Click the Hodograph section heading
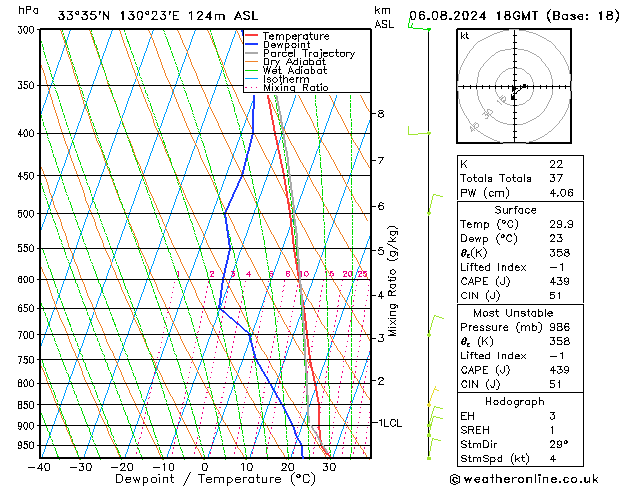The width and height of the screenshot is (629, 486). pyautogui.click(x=515, y=402)
